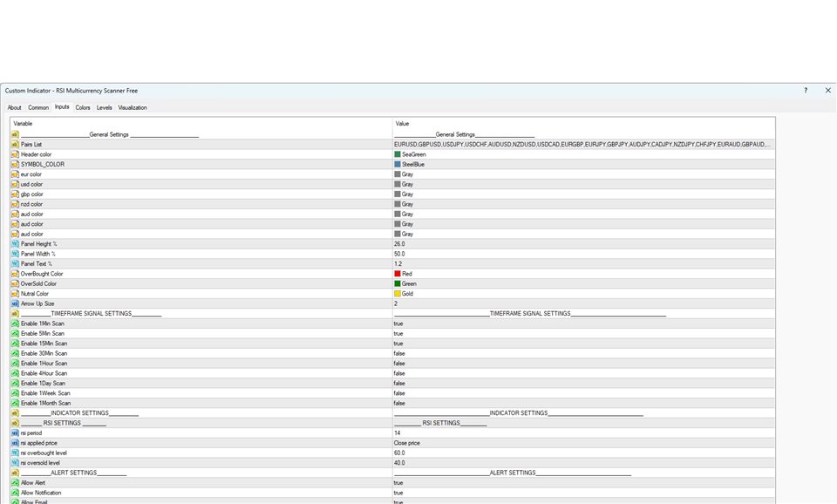Click the color icon beside Header color
The height and width of the screenshot is (504, 837).
pyautogui.click(x=15, y=154)
